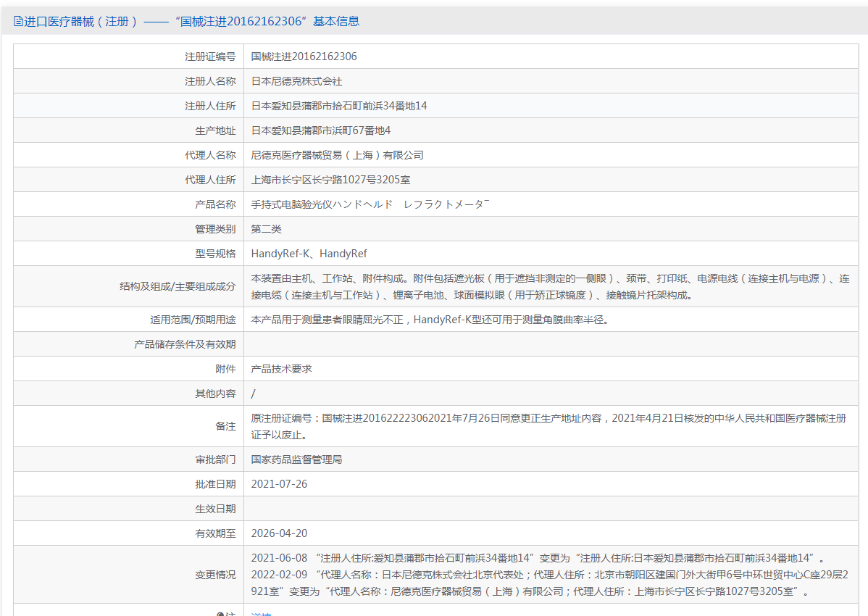Click the remark text starting 原注册证编号
This screenshot has width=868, height=616.
coord(548,427)
